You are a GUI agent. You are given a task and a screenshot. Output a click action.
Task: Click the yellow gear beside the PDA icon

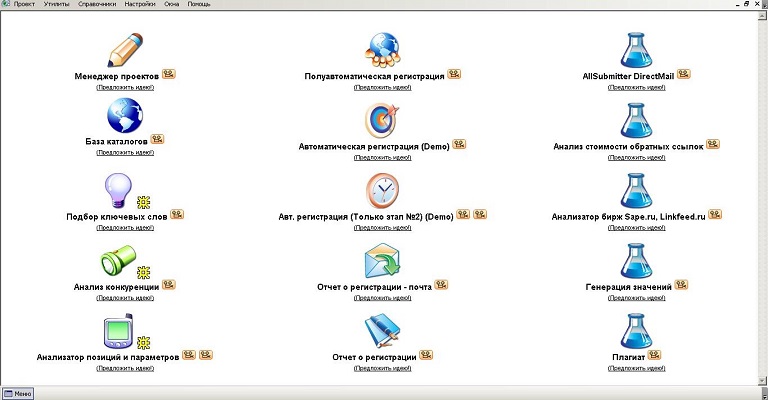(x=144, y=343)
